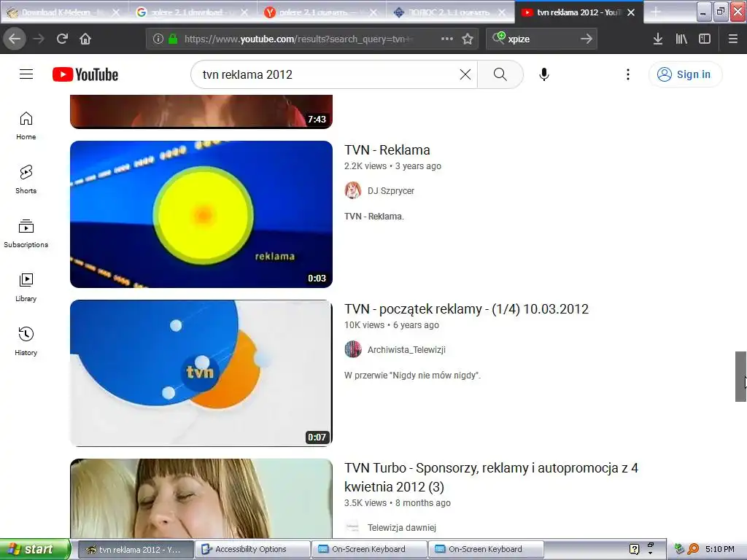Image resolution: width=747 pixels, height=560 pixels.
Task: Open the page actions three-dot menu
Action: [x=447, y=39]
